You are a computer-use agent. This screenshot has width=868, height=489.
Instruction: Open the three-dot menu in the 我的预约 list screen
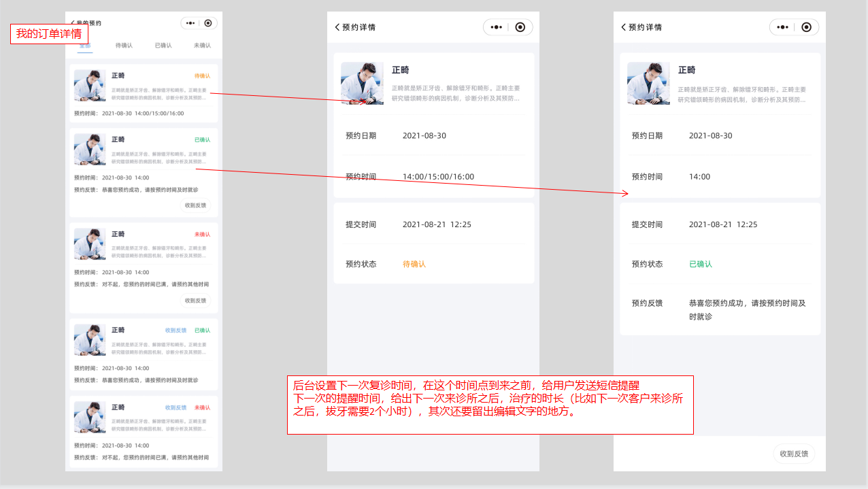click(x=190, y=23)
